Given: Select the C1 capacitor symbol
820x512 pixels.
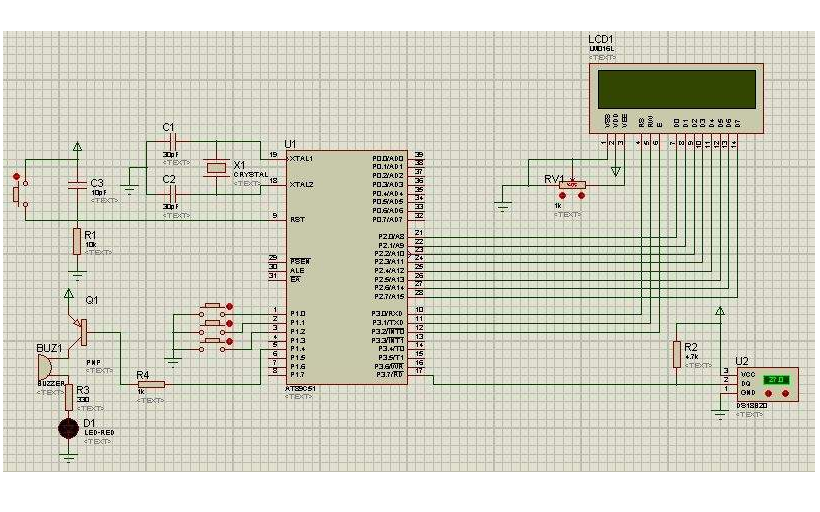Looking at the screenshot, I should coord(174,141).
